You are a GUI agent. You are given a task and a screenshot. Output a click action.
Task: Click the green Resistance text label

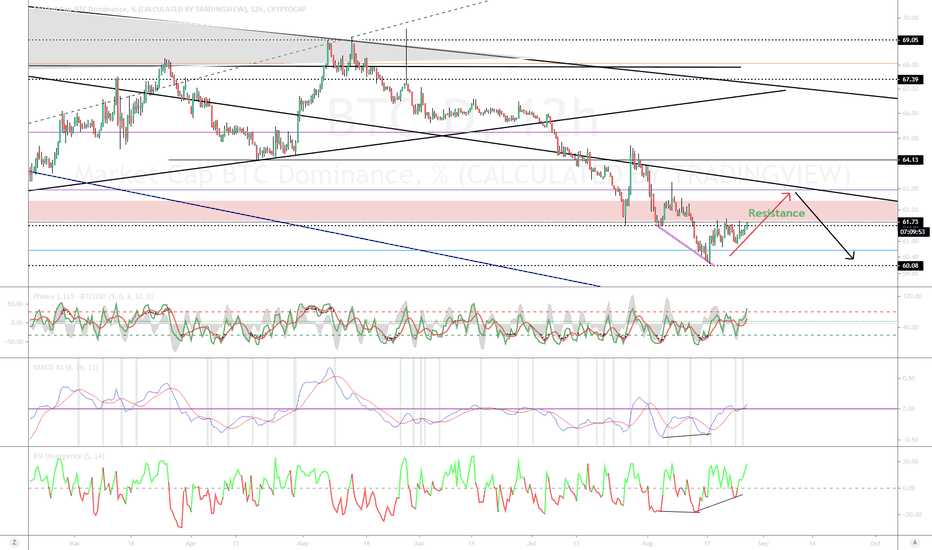point(776,213)
